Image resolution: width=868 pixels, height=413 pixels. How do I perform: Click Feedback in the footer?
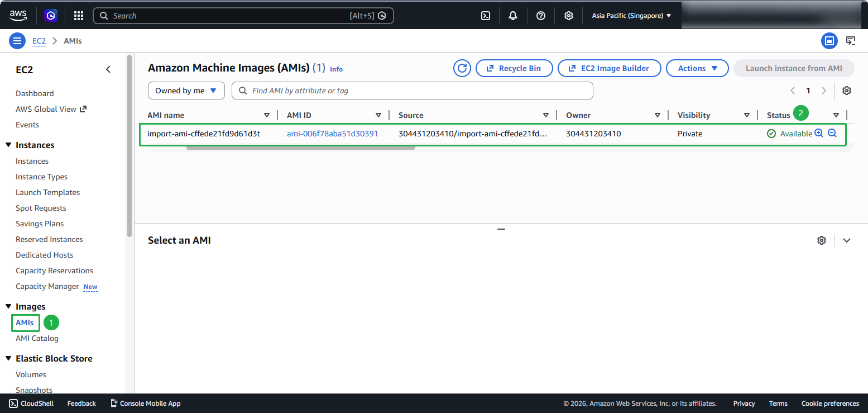pyautogui.click(x=81, y=403)
